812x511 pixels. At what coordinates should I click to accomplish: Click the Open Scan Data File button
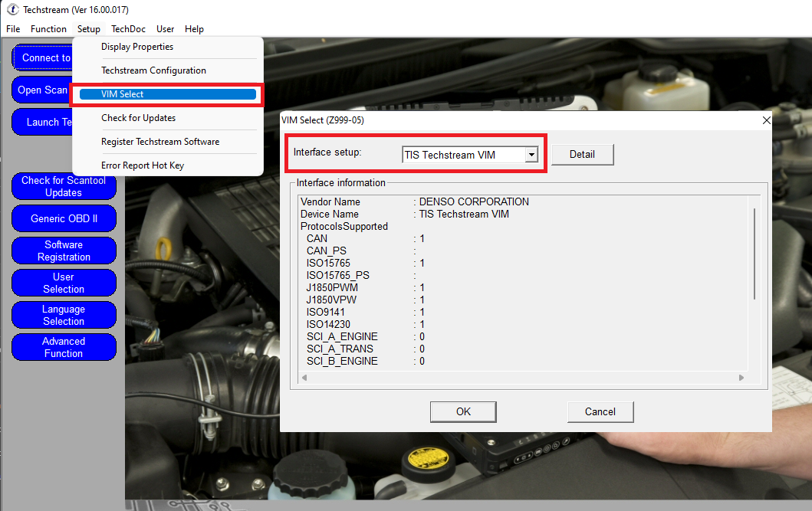point(42,90)
